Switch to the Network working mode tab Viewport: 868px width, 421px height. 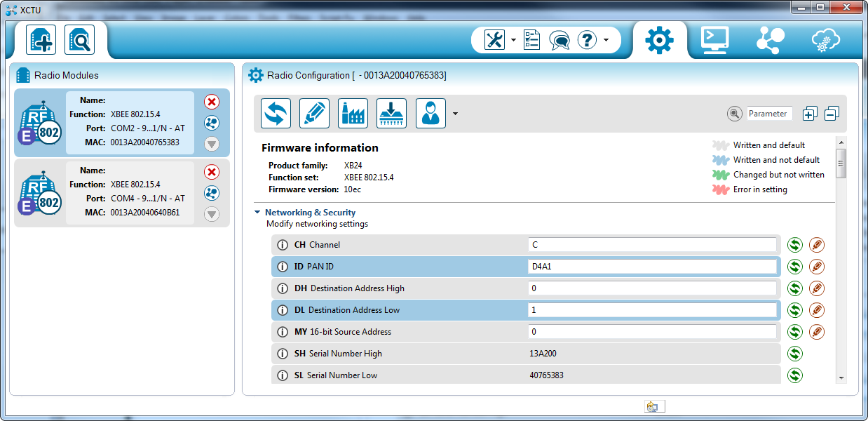click(x=770, y=40)
